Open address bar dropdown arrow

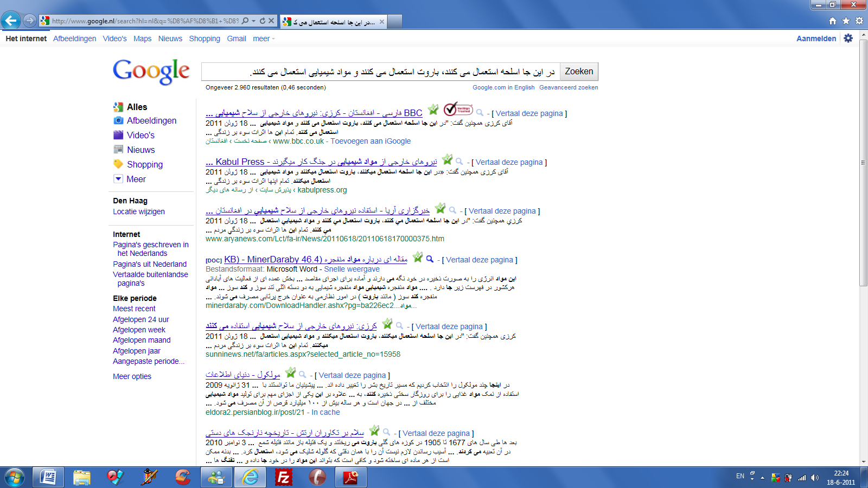point(254,21)
